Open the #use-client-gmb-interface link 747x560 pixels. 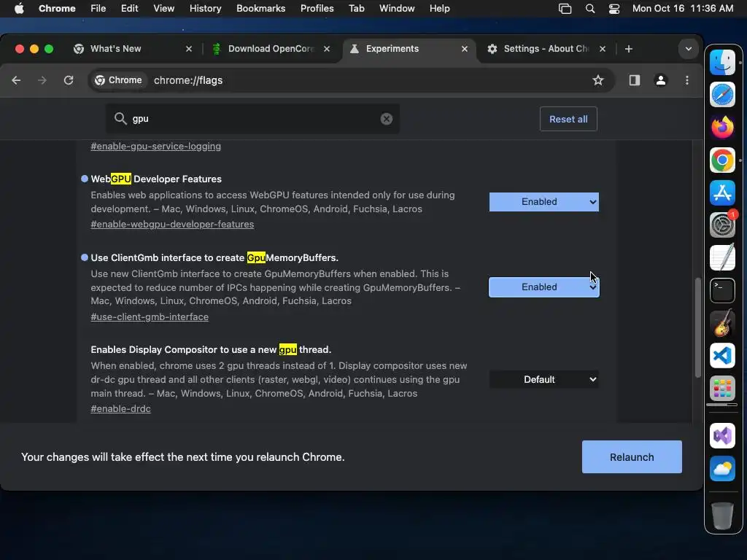[150, 317]
